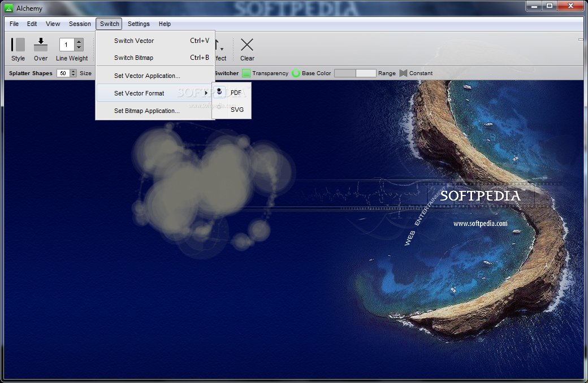Select the PDF vector format option
588x383 pixels.
point(232,92)
